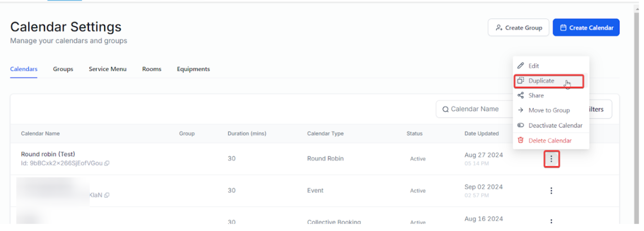Copy the Round robin (Test) calendar ID
Image resolution: width=644 pixels, height=231 pixels.
(x=107, y=163)
